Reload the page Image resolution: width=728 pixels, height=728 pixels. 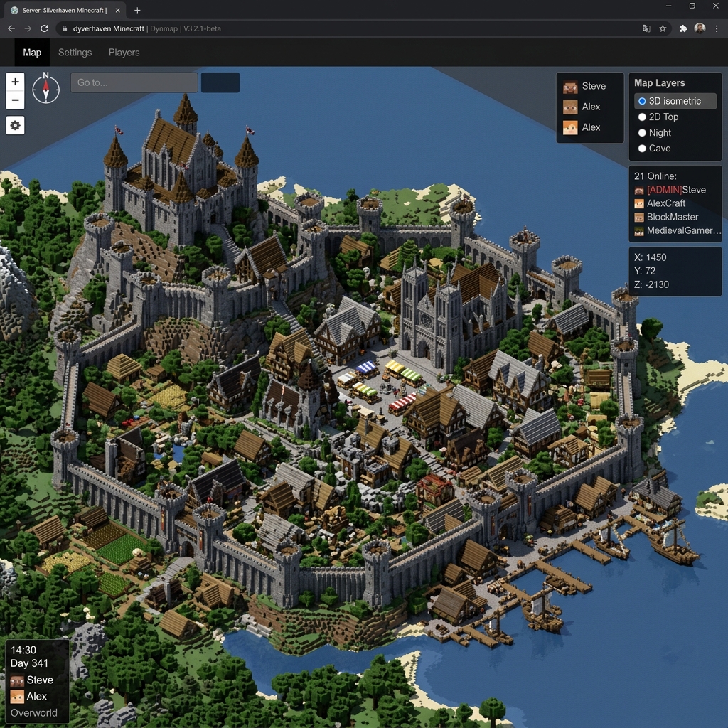click(x=44, y=28)
